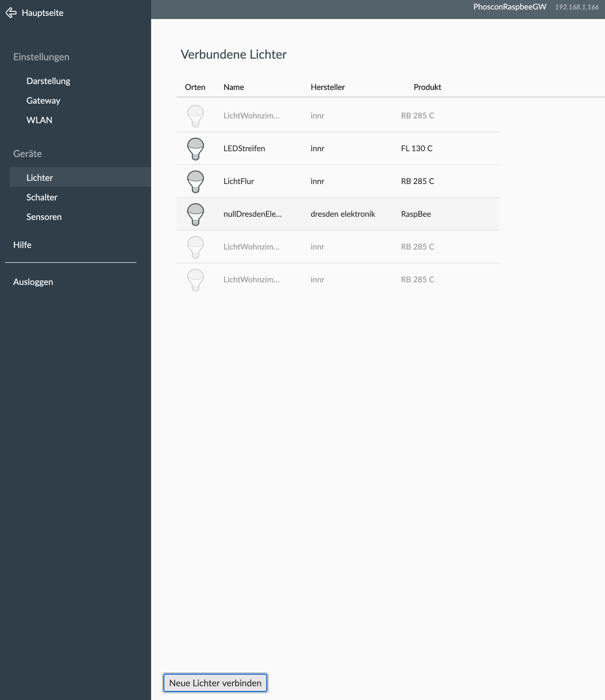The height and width of the screenshot is (700, 605).
Task: Select Lichter in the sidebar
Action: 40,178
